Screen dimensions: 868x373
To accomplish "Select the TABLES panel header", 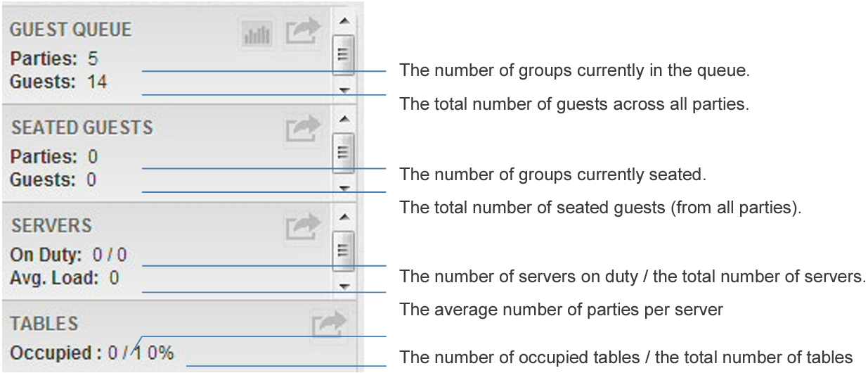I will click(x=44, y=323).
